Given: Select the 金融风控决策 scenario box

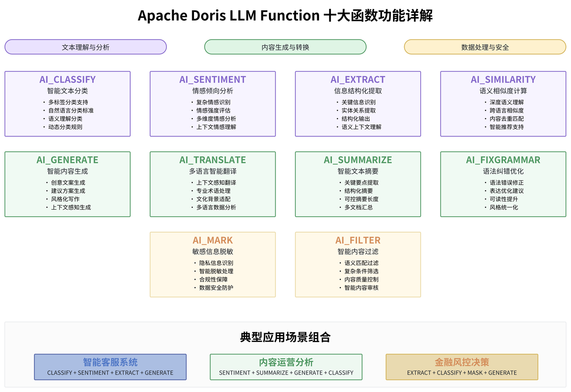Looking at the screenshot, I should [461, 367].
